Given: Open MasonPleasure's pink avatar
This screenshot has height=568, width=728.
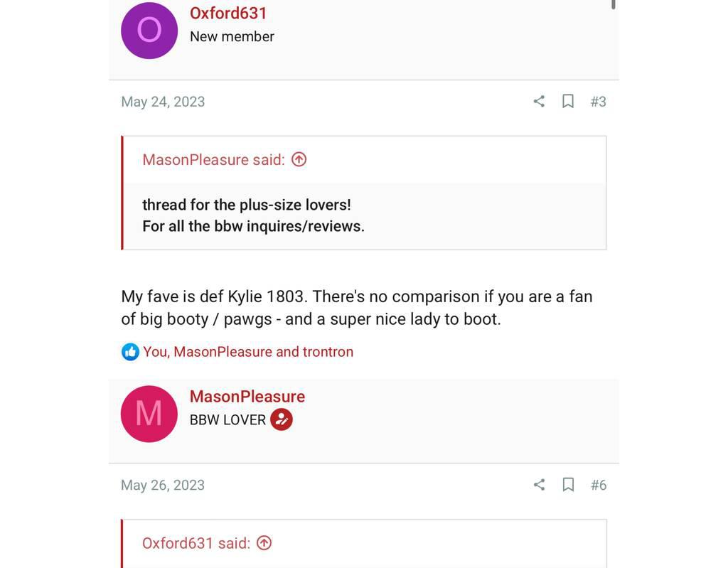Looking at the screenshot, I should [149, 414].
